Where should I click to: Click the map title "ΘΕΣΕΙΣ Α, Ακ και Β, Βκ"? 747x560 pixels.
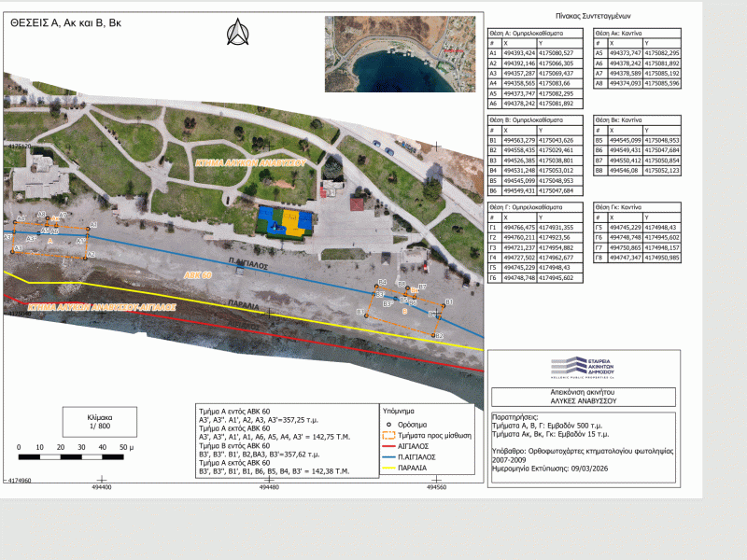(65, 22)
